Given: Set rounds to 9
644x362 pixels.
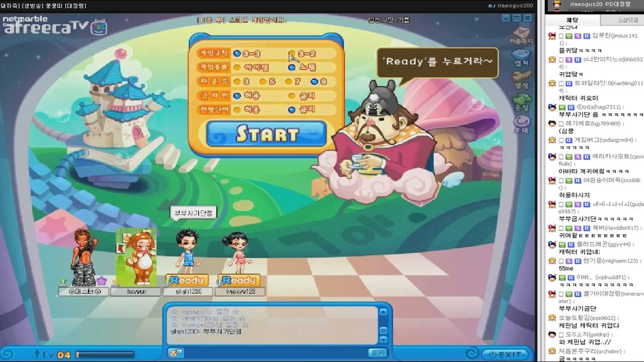Looking at the screenshot, I should pos(314,81).
